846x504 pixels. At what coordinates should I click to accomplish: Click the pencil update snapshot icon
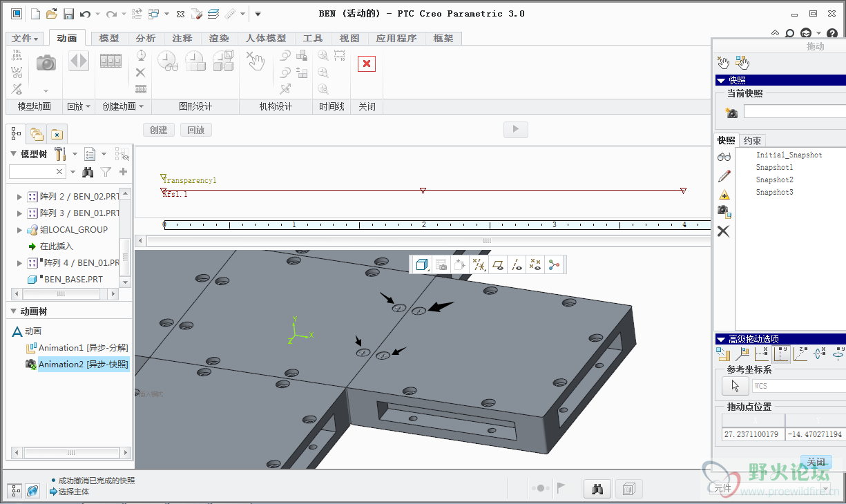[x=723, y=176]
